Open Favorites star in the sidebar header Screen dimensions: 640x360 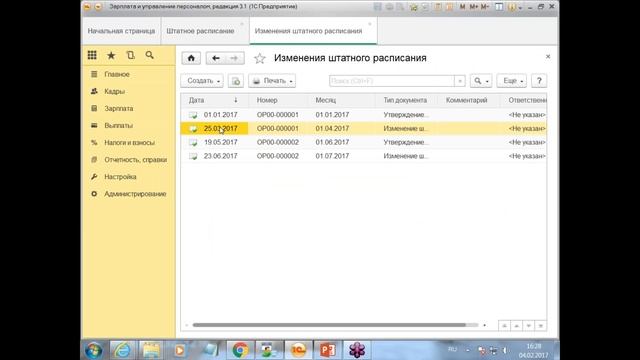click(111, 55)
